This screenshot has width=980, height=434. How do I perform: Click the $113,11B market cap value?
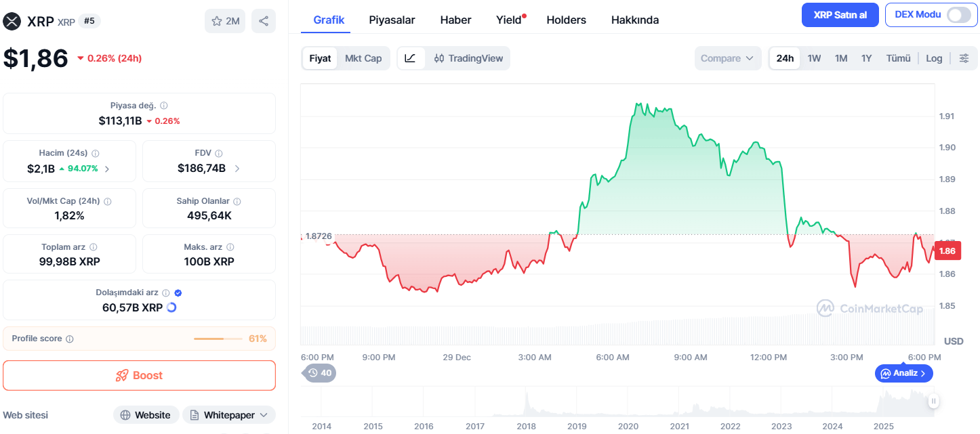pyautogui.click(x=120, y=121)
